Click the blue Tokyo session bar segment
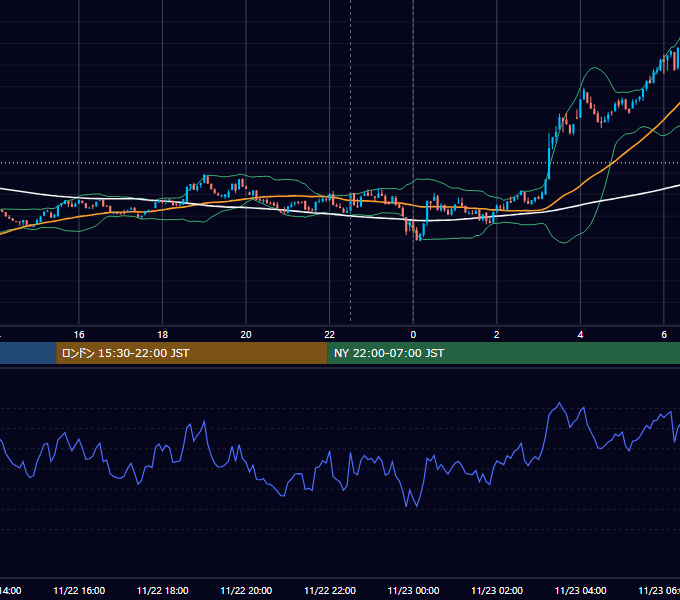The height and width of the screenshot is (600, 680). (28, 353)
